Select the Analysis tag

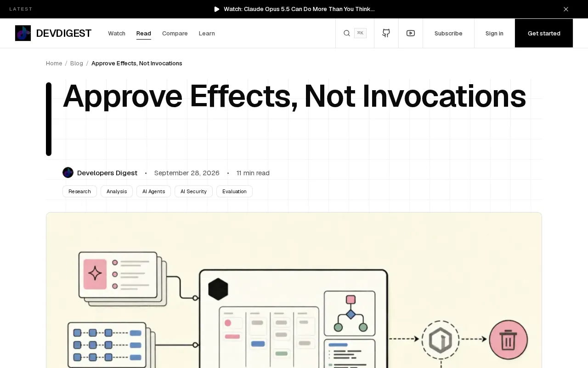click(x=117, y=191)
